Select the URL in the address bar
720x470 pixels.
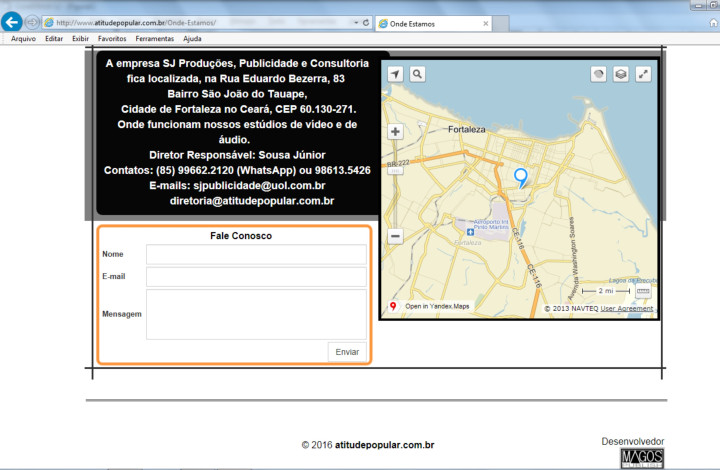click(136, 22)
